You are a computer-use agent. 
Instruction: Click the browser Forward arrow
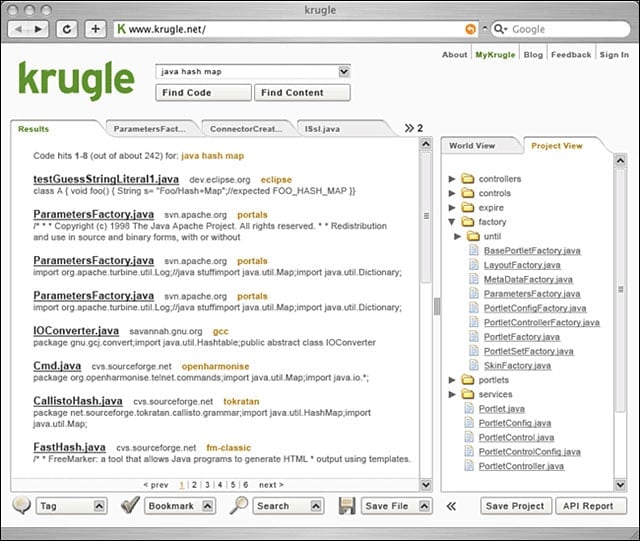coord(38,29)
